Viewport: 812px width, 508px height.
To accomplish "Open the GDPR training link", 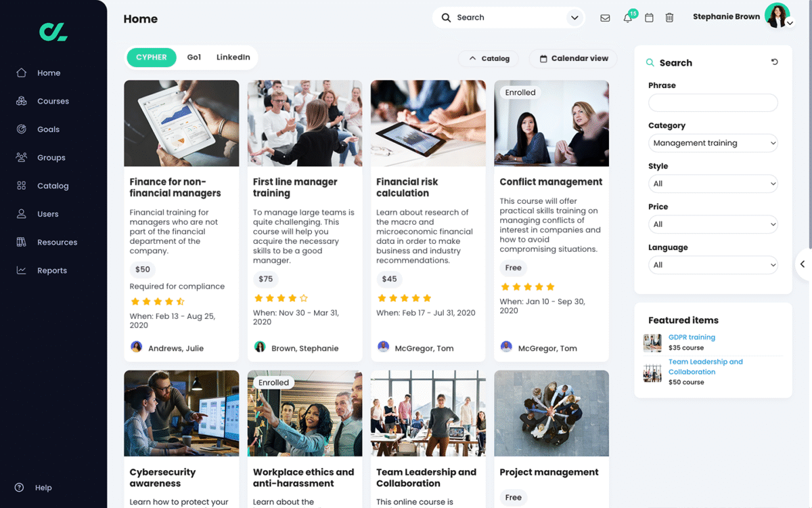I will (x=692, y=337).
